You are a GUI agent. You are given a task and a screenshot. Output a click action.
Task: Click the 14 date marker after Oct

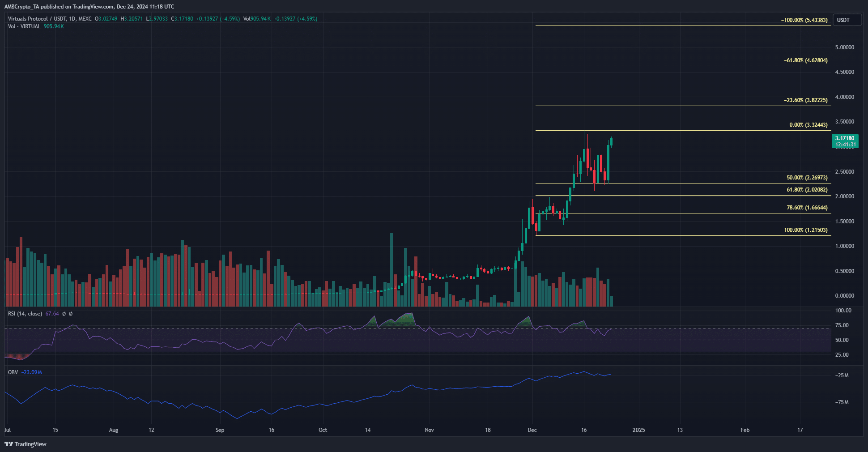click(367, 430)
